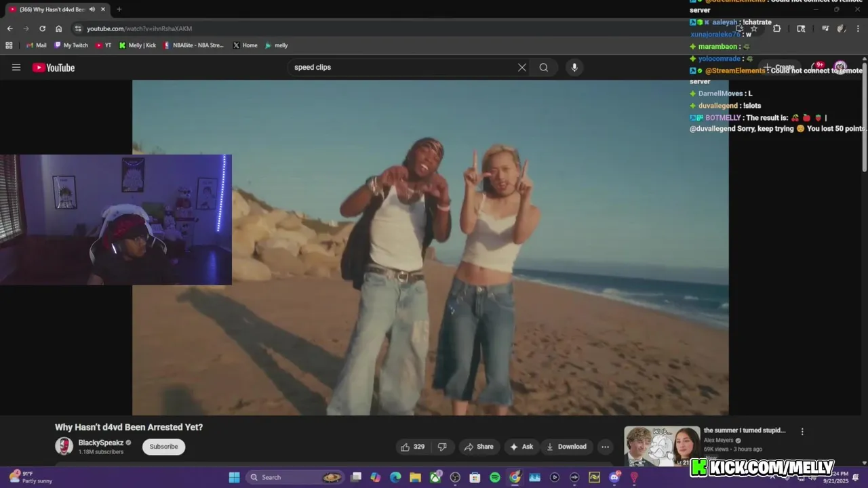
Task: Switch to OBS Studio on the taskbar
Action: (x=455, y=477)
